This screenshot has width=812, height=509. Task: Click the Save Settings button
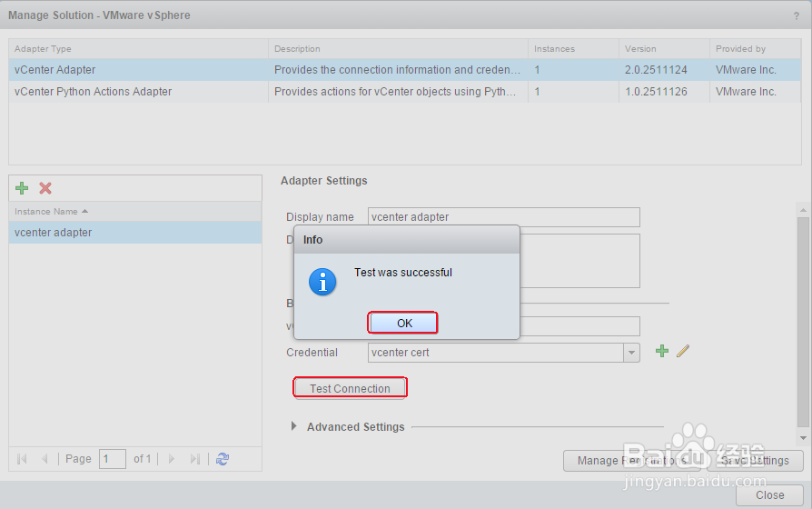[x=755, y=460]
